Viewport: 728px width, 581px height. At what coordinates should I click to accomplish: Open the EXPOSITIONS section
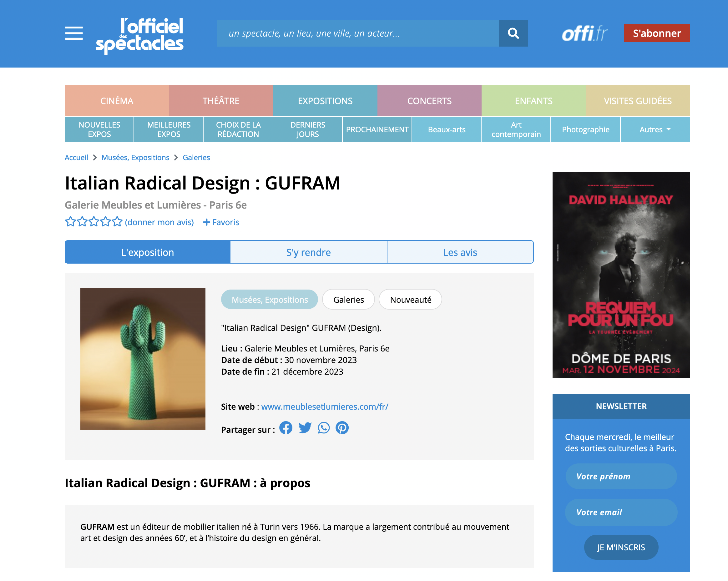325,101
